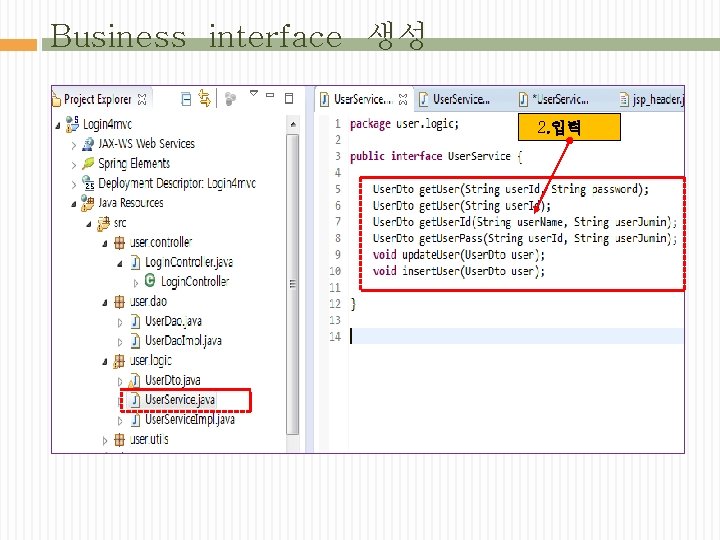This screenshot has height=540, width=720.
Task: Expand the UserServiceImpl.java node
Action: (120, 421)
